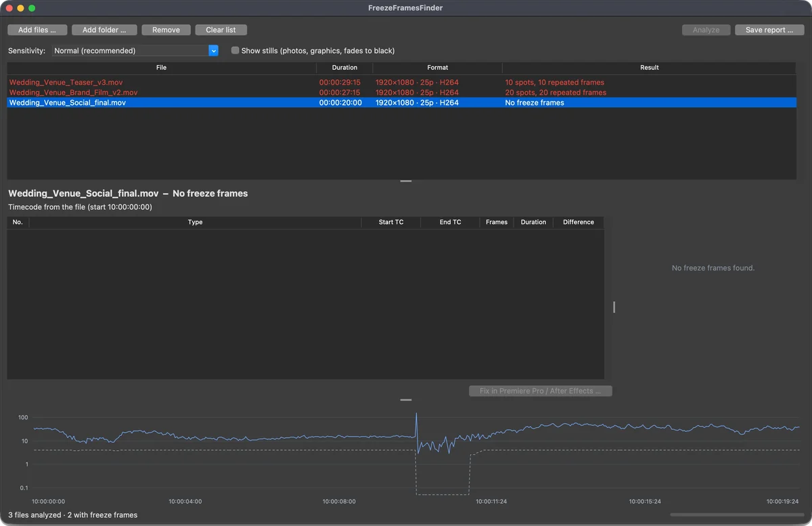Screen dimensions: 812x526
Task: Select Wedding_Venue_Social_final.mov row
Action: (x=402, y=103)
